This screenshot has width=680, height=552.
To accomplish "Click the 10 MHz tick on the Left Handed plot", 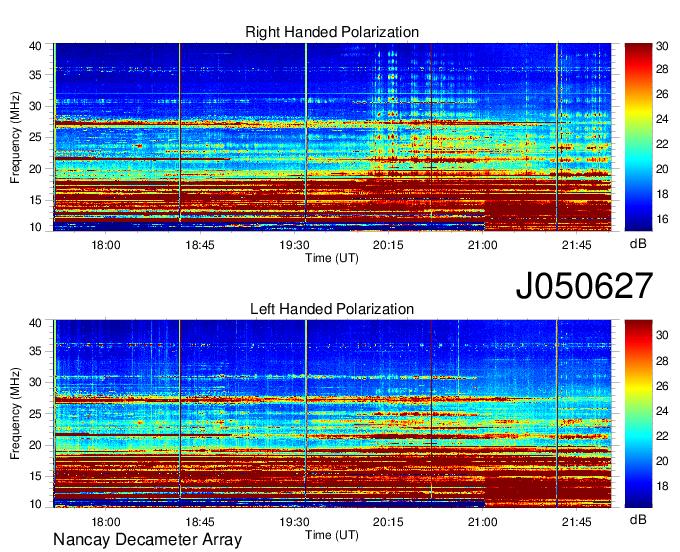I will pyautogui.click(x=35, y=504).
